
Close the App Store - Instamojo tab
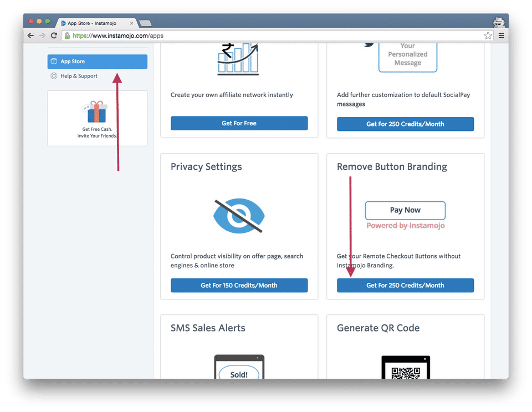coord(132,23)
